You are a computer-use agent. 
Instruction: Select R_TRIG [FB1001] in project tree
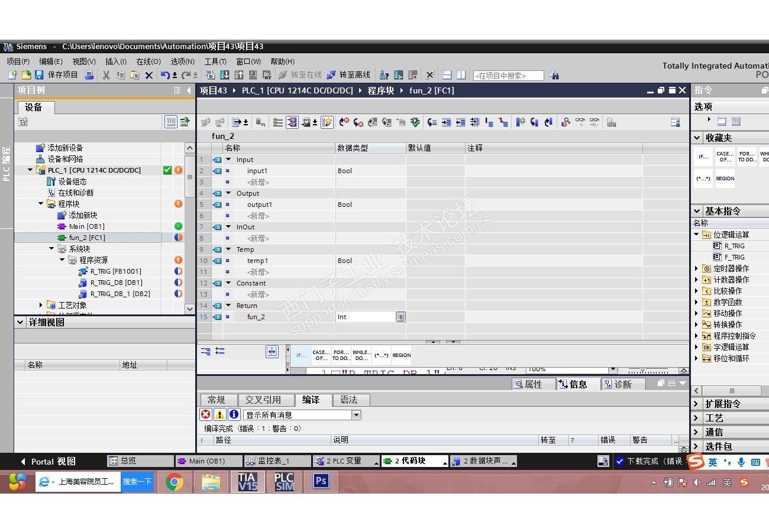[115, 271]
